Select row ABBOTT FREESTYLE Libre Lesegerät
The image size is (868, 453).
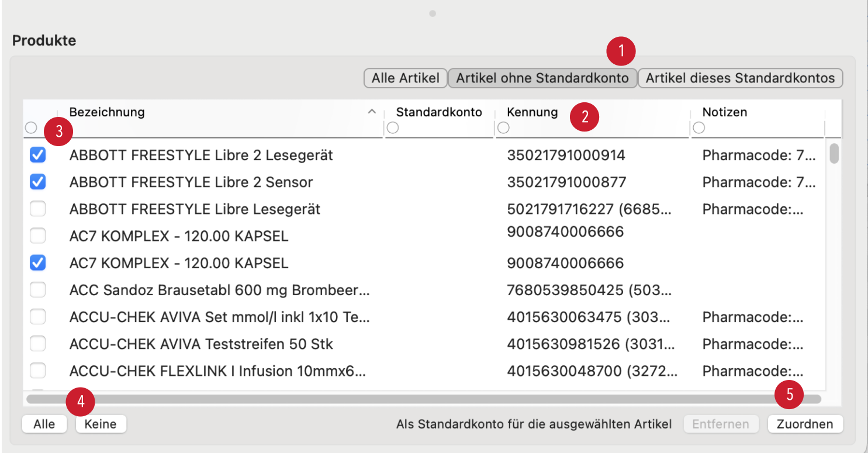pos(424,209)
